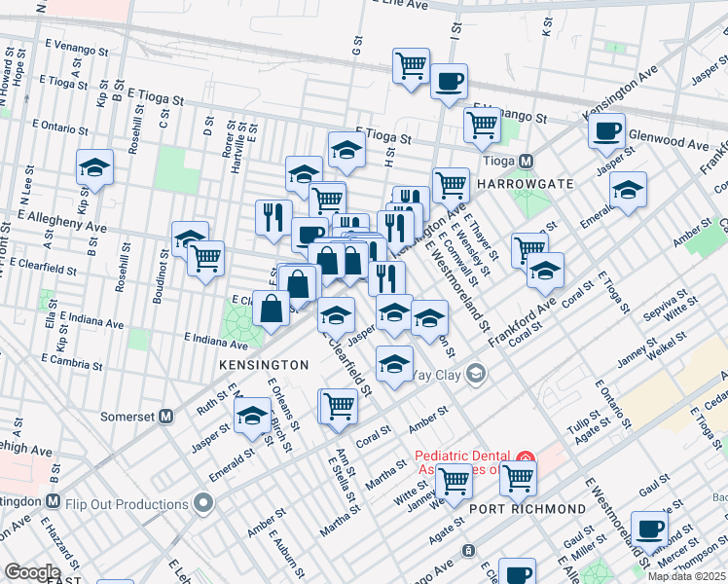Image resolution: width=728 pixels, height=584 pixels.
Task: Click the Huntingdon metro station icon
Action: (54, 501)
